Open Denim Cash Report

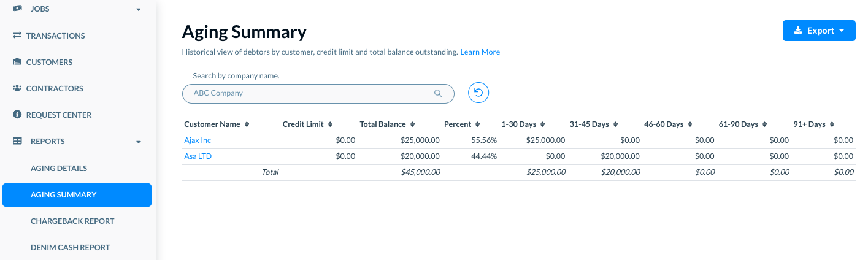tap(70, 247)
